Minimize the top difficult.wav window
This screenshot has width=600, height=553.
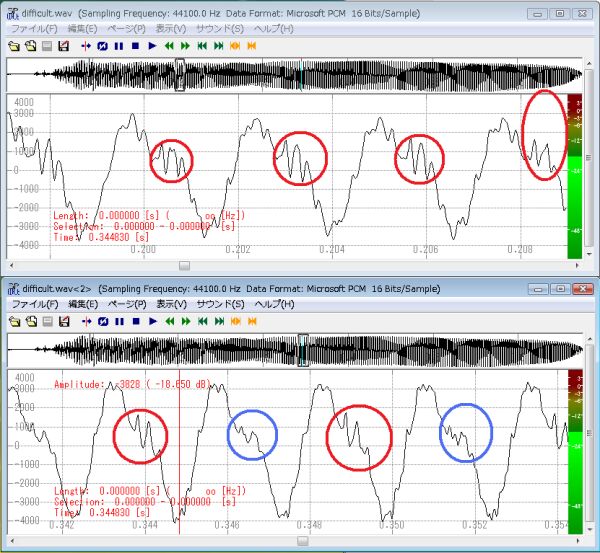click(537, 14)
